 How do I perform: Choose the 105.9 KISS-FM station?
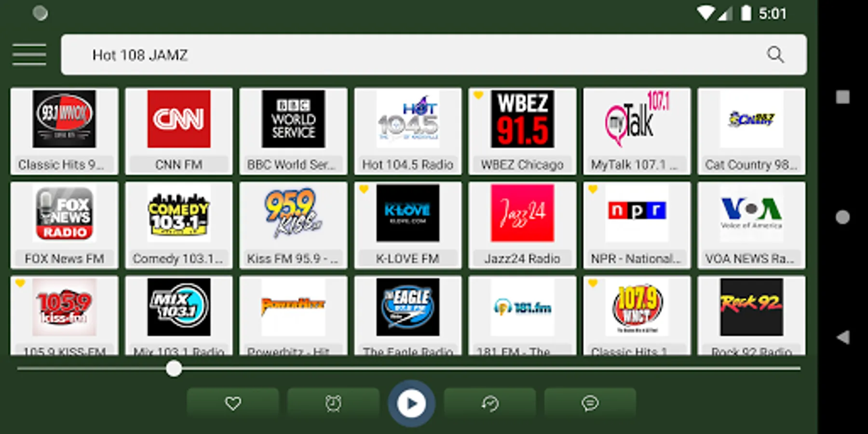[64, 315]
